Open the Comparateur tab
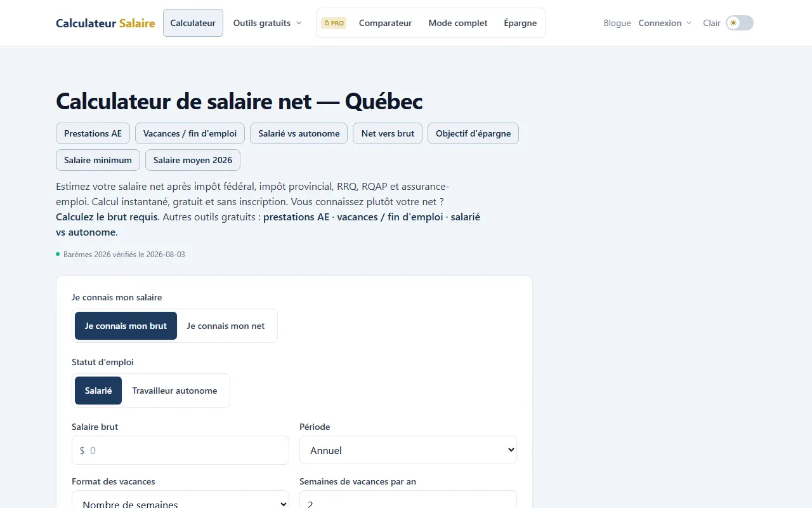This screenshot has height=508, width=812. coord(385,23)
